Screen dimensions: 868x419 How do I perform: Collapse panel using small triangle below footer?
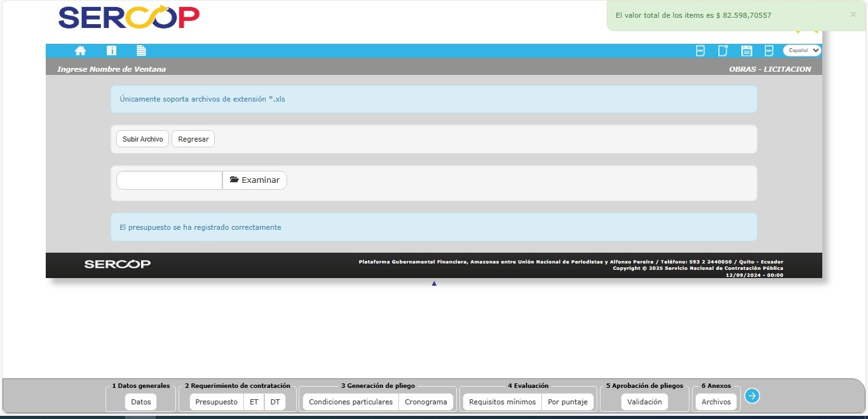[434, 283]
